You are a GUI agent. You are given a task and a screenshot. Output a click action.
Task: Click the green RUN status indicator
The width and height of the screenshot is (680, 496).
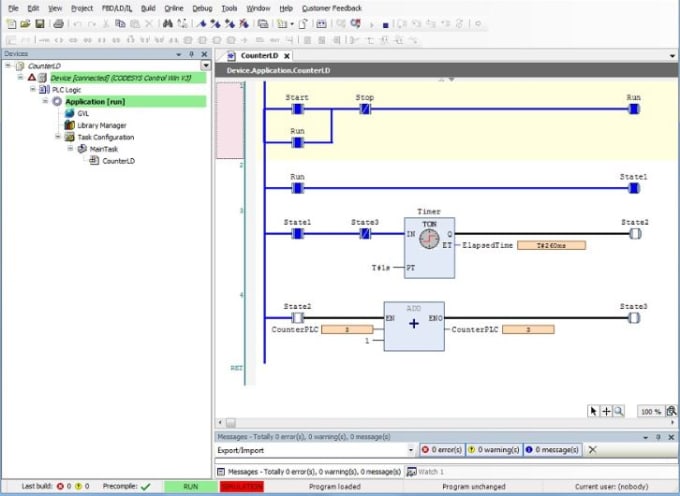tap(190, 486)
